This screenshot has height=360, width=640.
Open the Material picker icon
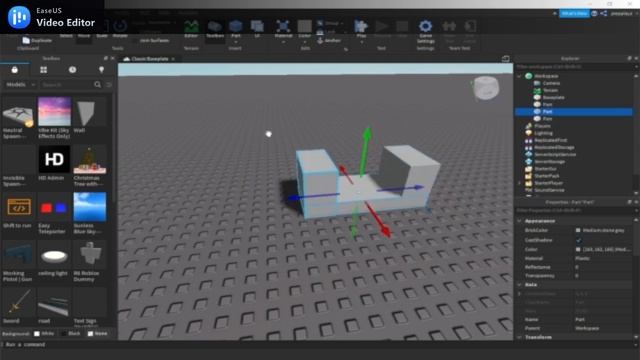click(x=283, y=27)
